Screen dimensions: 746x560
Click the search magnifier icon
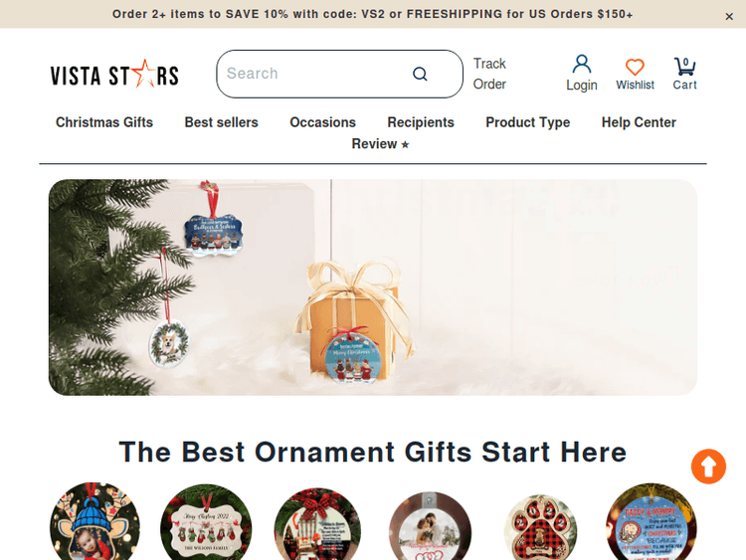(420, 74)
